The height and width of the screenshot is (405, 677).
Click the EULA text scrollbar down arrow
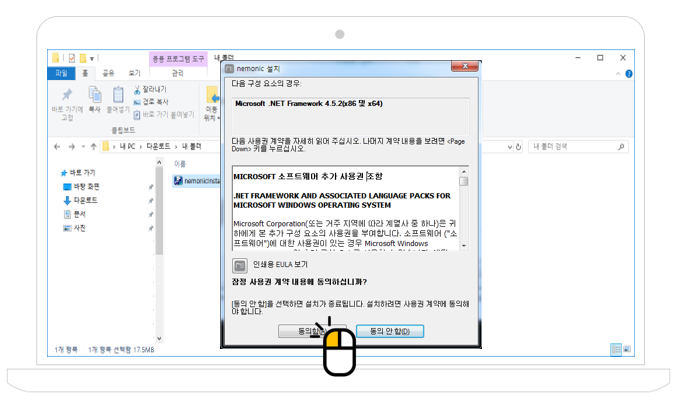point(464,245)
